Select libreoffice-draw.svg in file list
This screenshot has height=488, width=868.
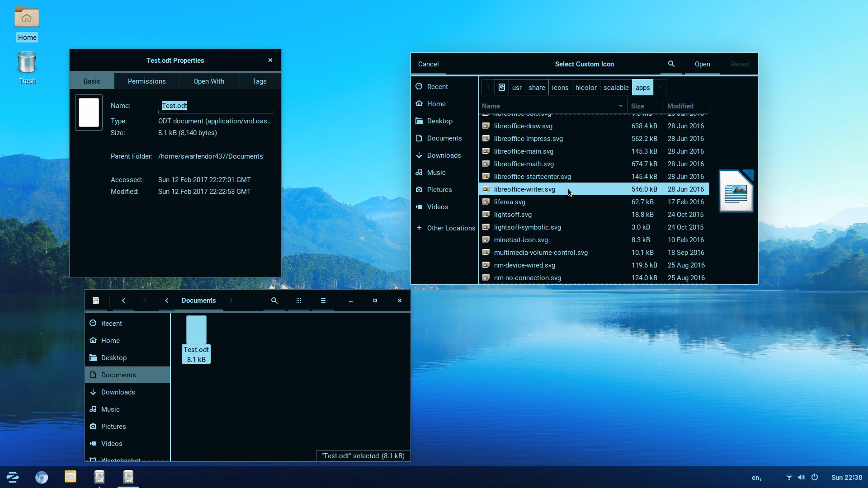523,126
